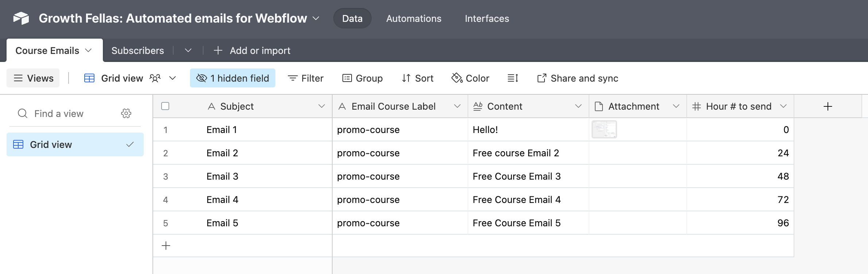This screenshot has height=274, width=868.
Task: Click the plus icon beside Add or import
Action: (218, 50)
